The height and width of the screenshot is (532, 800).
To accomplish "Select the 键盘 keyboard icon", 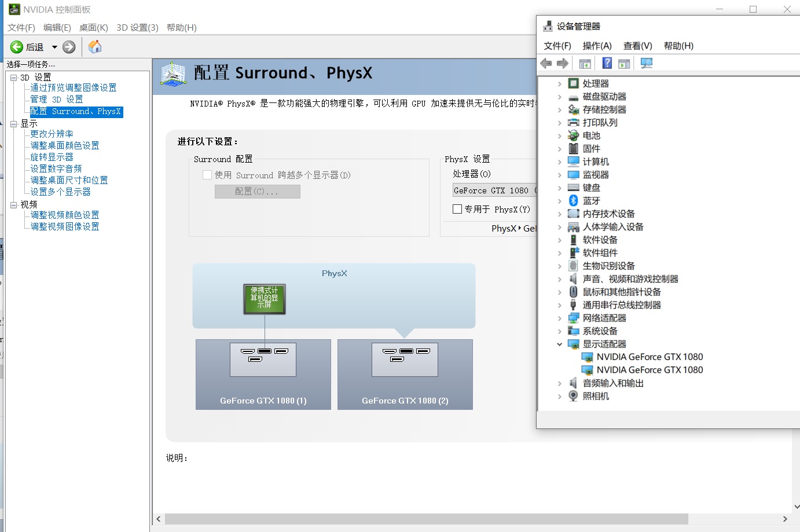I will pyautogui.click(x=573, y=188).
